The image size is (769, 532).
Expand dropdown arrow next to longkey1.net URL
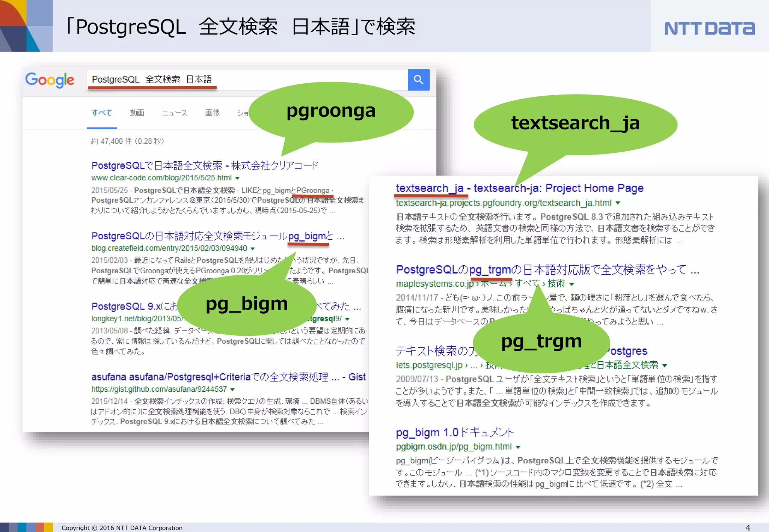347,319
